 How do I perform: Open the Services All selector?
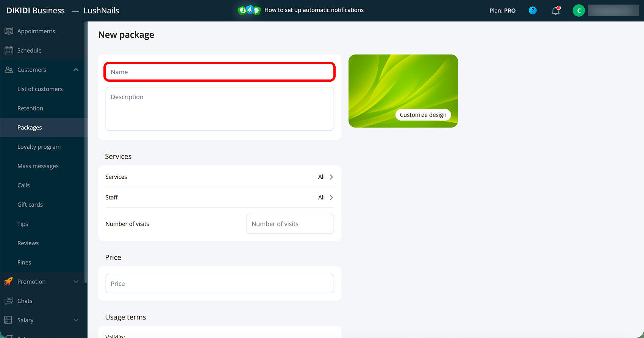coord(325,177)
